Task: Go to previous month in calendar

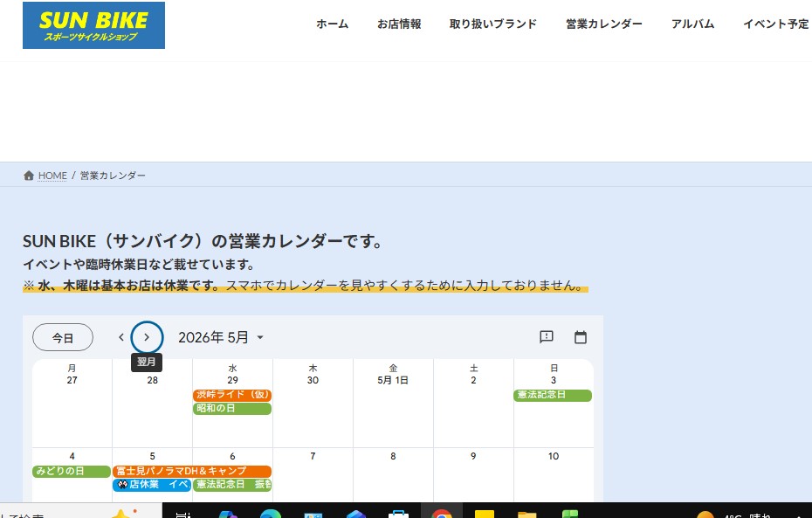Action: [121, 337]
